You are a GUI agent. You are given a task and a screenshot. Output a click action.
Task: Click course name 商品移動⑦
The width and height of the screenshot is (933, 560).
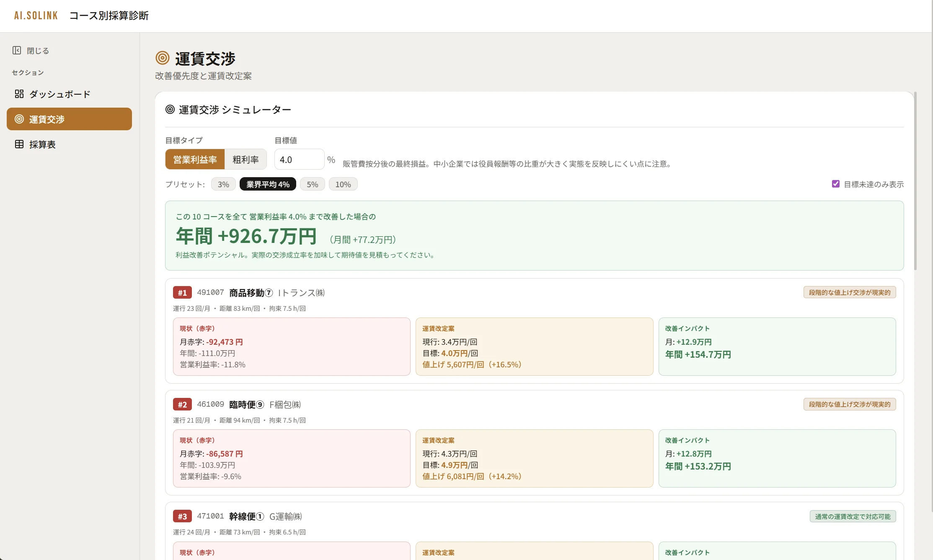click(x=251, y=293)
